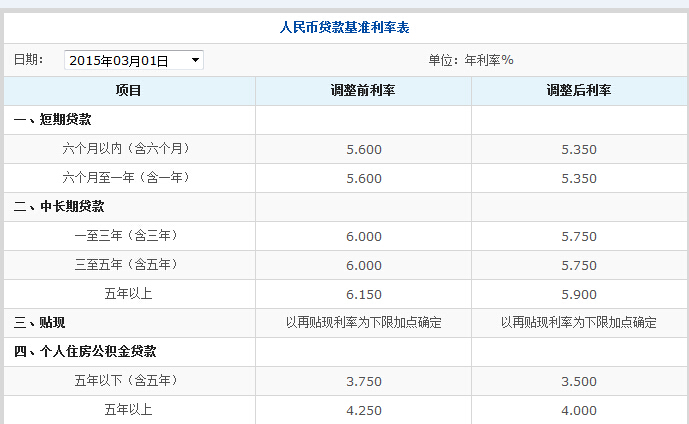Open the date dropdown showing 2015年03月01日

click(134, 60)
